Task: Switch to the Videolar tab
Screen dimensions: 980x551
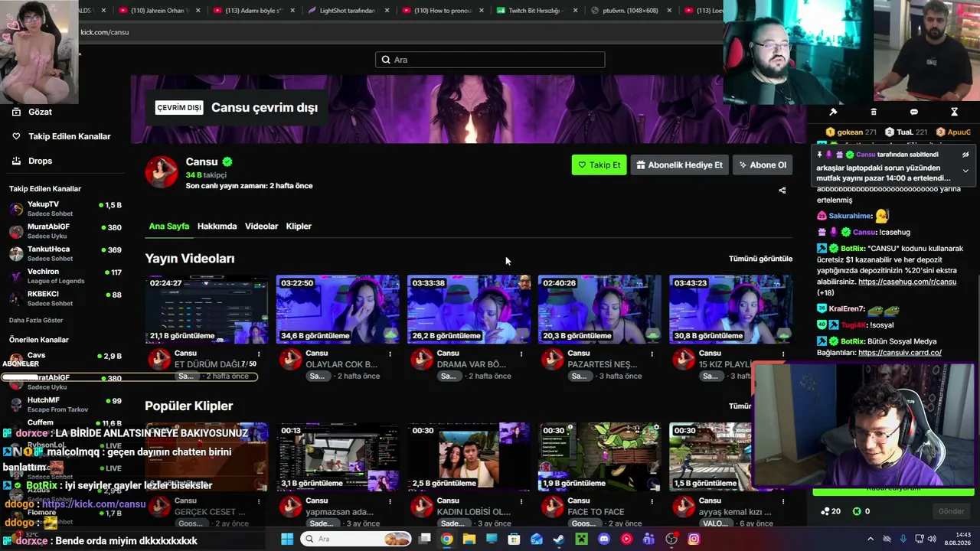Action: click(261, 227)
